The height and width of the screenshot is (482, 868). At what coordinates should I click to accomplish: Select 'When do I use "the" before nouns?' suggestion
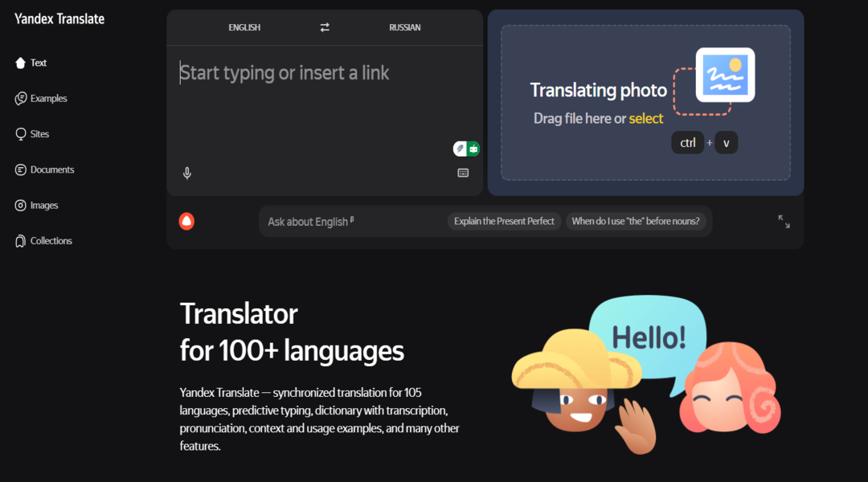coord(636,222)
